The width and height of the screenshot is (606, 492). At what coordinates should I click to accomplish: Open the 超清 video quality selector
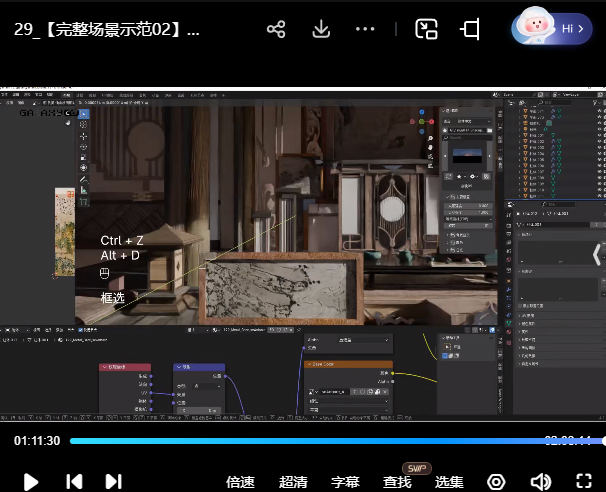click(x=293, y=482)
